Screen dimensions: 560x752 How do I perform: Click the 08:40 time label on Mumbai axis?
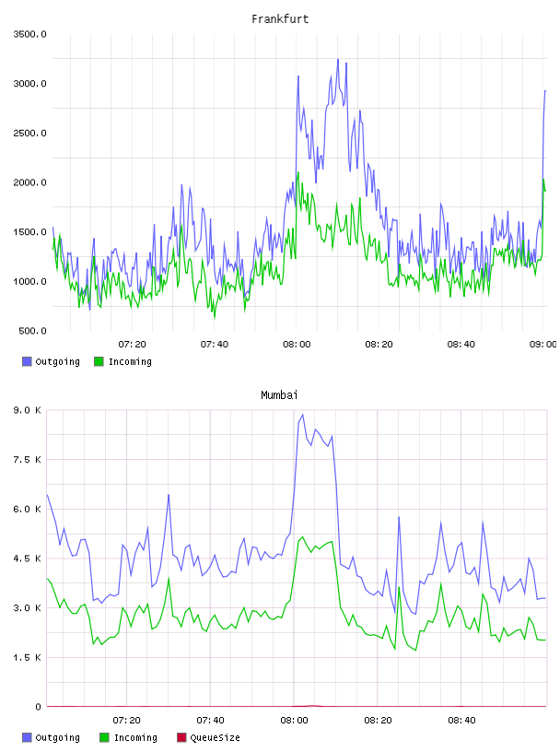click(x=461, y=721)
